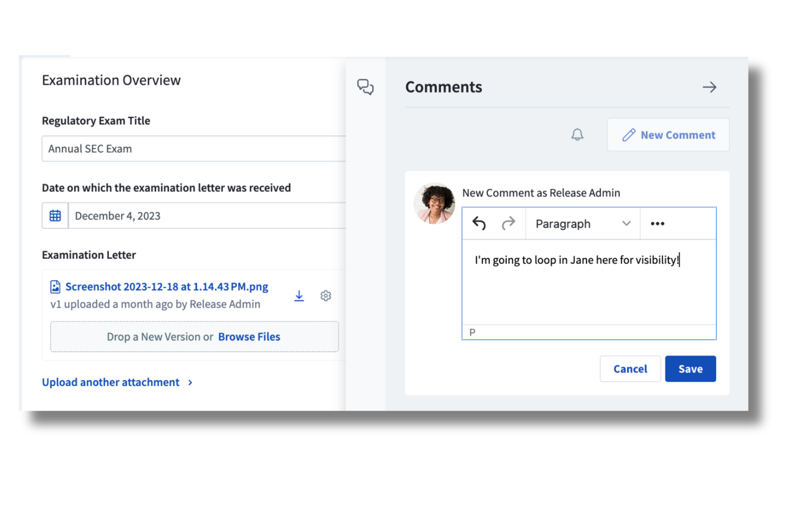Redo the last edit in the comment editor
792x532 pixels.
click(x=508, y=223)
